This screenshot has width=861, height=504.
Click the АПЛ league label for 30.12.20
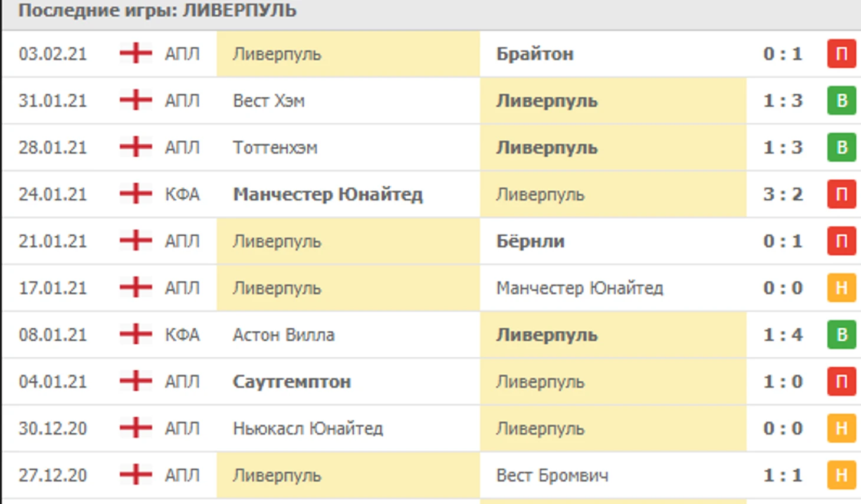coord(182,428)
